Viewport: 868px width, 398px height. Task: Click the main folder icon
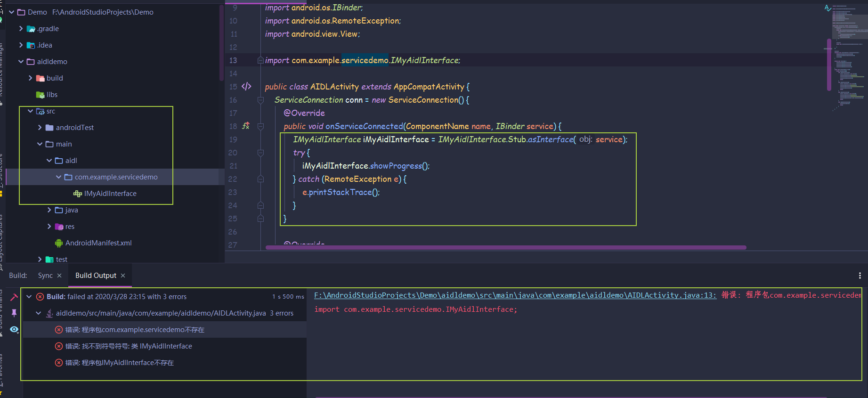pos(49,144)
